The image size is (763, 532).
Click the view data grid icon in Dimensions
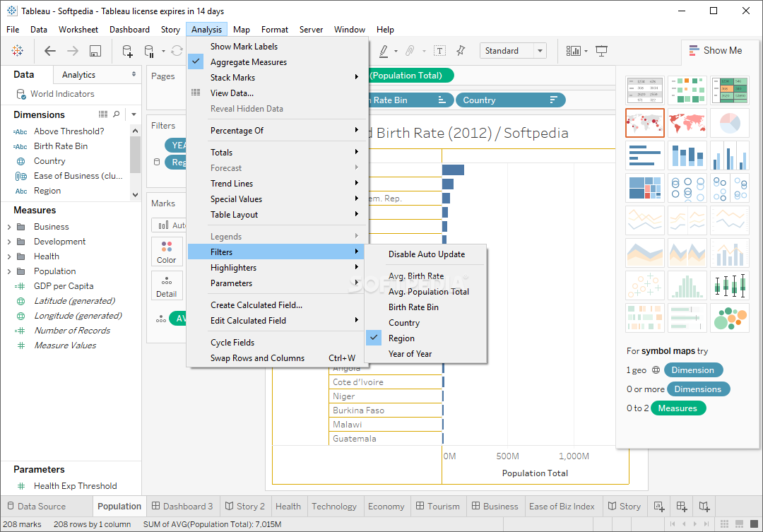click(103, 114)
